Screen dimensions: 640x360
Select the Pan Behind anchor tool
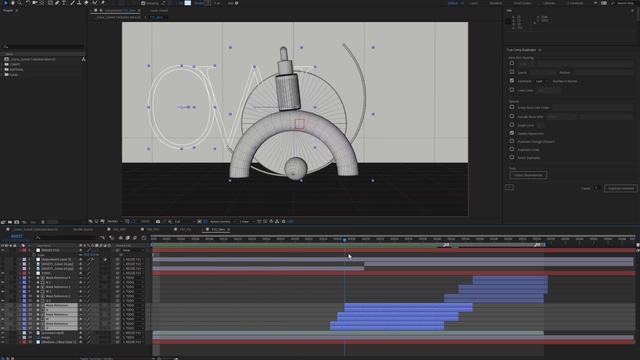pyautogui.click(x=42, y=3)
